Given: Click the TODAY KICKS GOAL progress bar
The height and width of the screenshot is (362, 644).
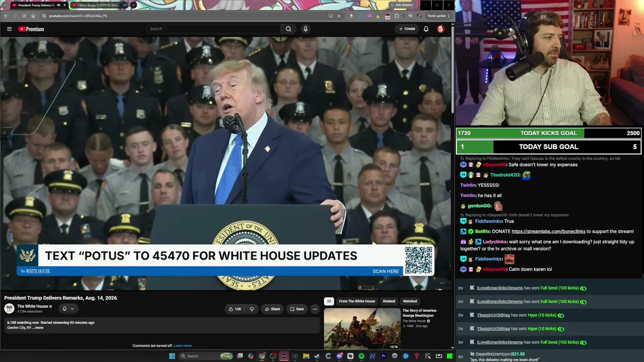Looking at the screenshot, I should click(x=549, y=133).
